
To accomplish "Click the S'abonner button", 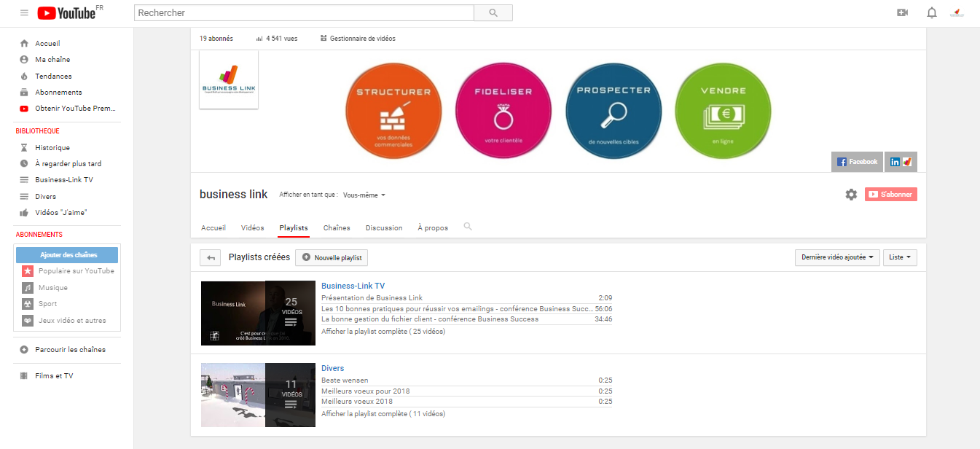I will [891, 195].
